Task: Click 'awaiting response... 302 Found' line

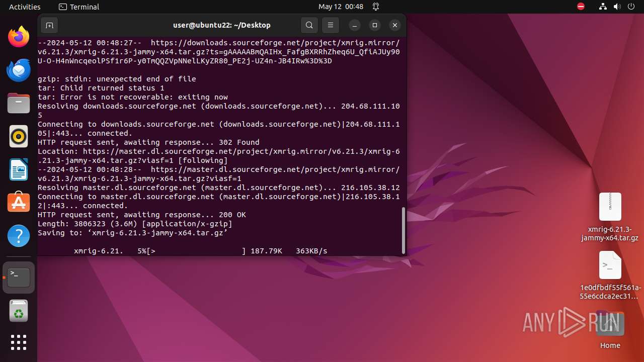Action: (x=148, y=142)
